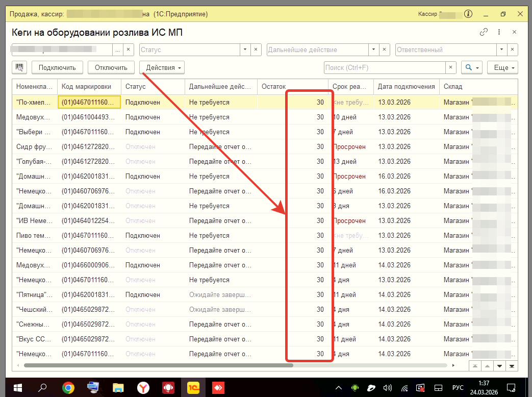
Task: Open the Еще menu
Action: 502,67
